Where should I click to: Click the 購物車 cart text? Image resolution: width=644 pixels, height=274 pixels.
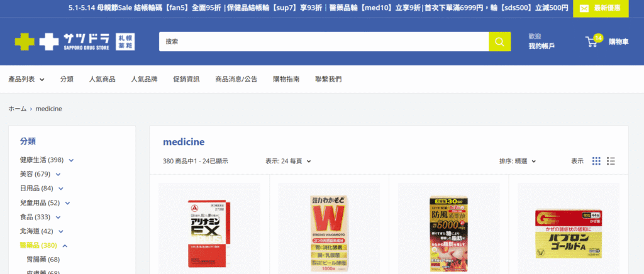(619, 41)
